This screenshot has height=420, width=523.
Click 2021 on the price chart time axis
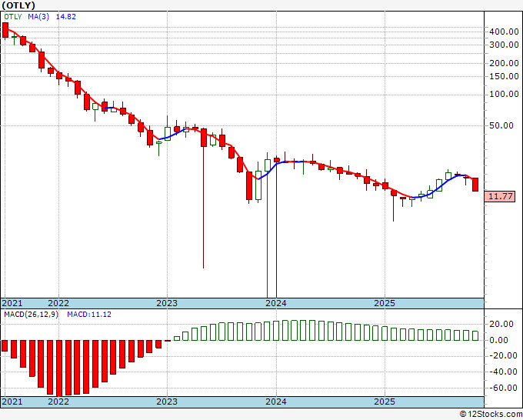coord(12,303)
